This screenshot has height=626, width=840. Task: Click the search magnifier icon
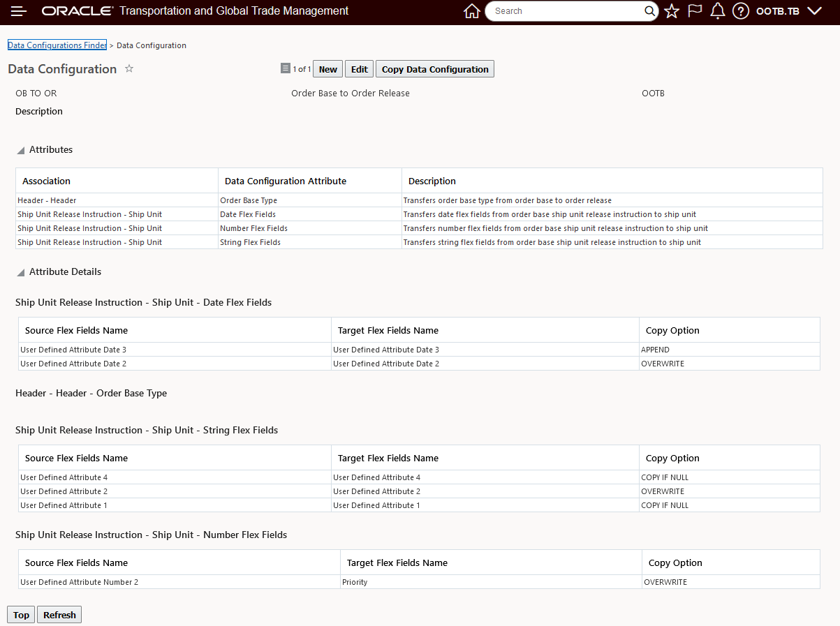(649, 11)
